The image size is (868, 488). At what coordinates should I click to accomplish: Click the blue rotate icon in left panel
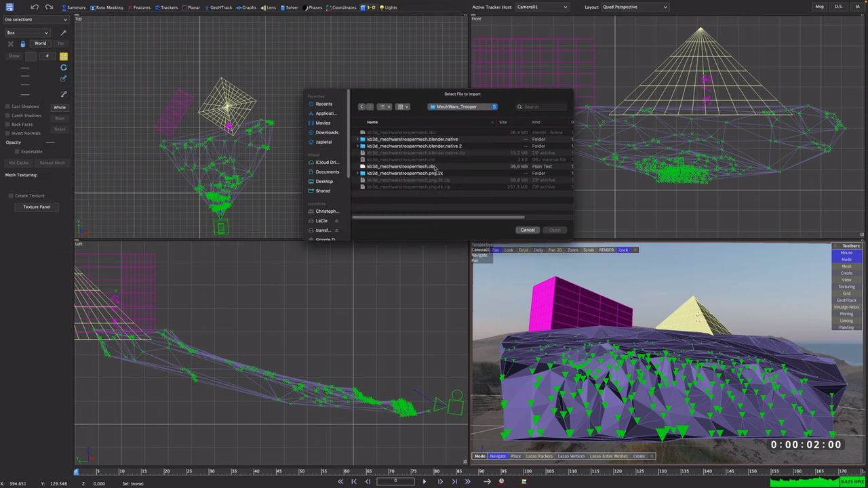[x=64, y=68]
